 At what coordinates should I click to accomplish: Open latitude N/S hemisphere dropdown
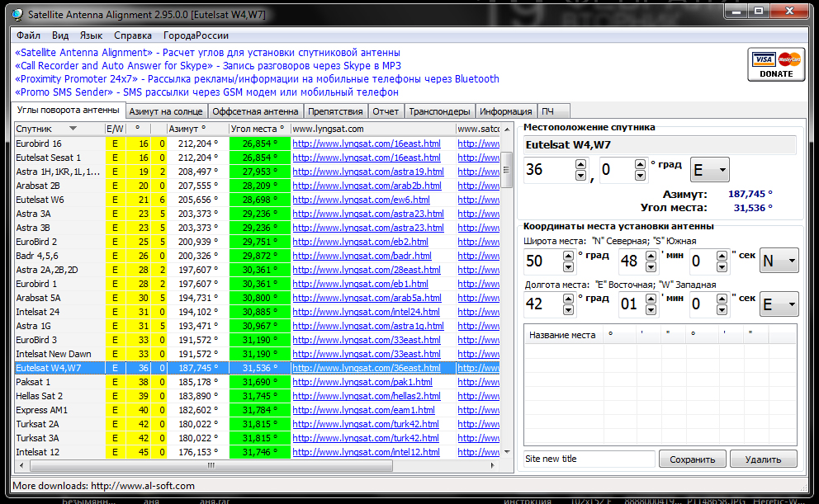[779, 261]
